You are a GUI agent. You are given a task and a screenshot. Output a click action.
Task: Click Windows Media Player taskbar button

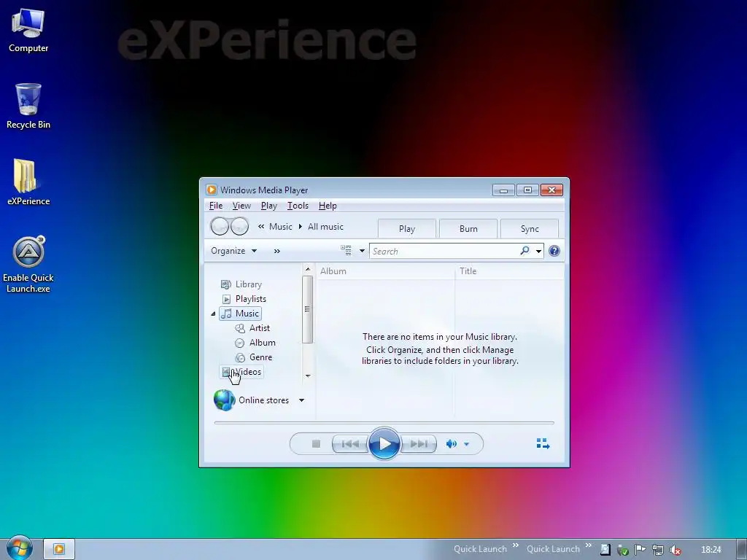(59, 549)
